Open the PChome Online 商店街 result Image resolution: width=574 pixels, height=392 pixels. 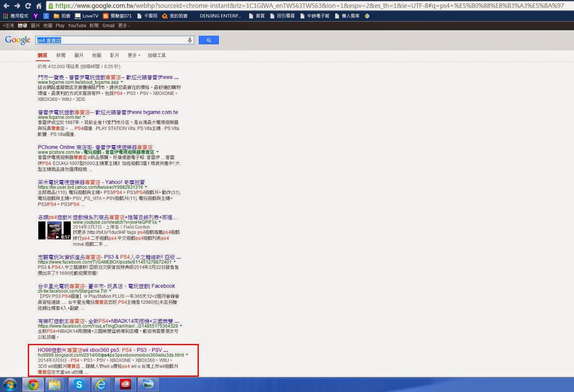pyautogui.click(x=95, y=147)
